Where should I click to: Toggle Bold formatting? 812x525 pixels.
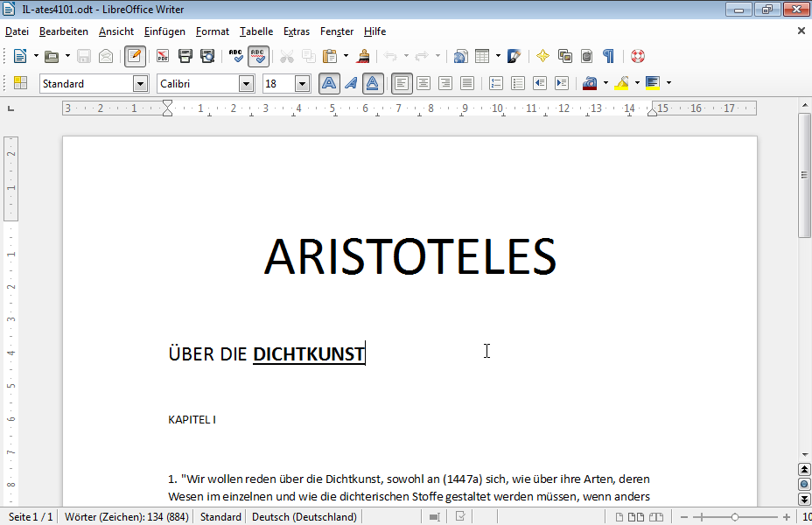click(x=329, y=83)
